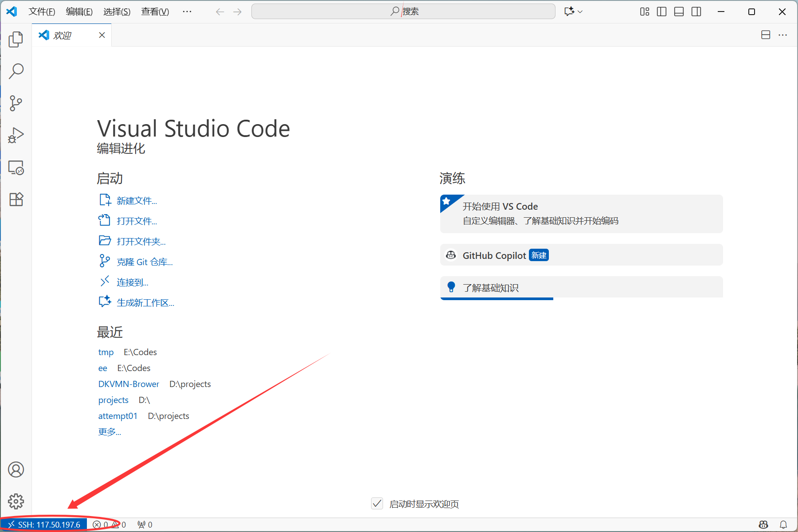Click the sparkle icon beside 生成新工作区
The height and width of the screenshot is (532, 798).
[x=105, y=301]
